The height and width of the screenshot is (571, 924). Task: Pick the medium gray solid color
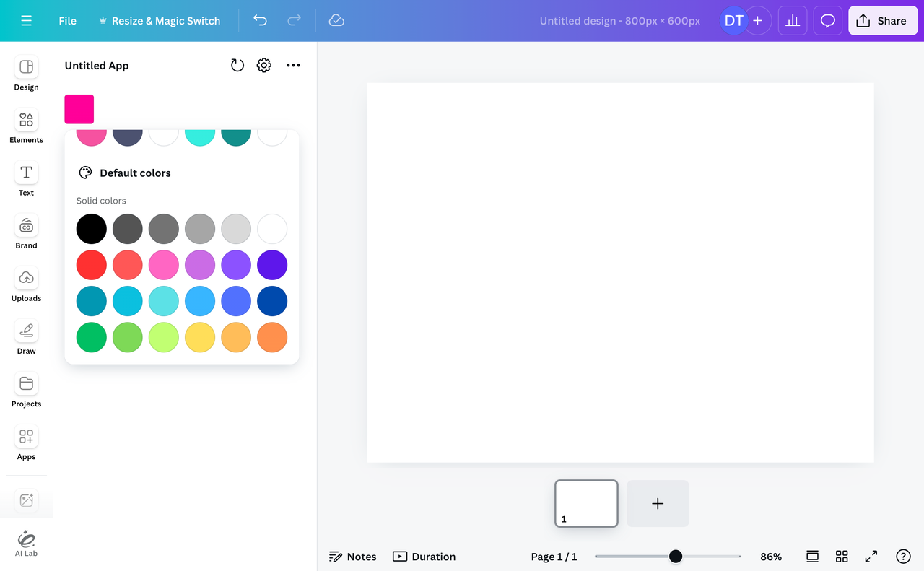[x=164, y=229]
